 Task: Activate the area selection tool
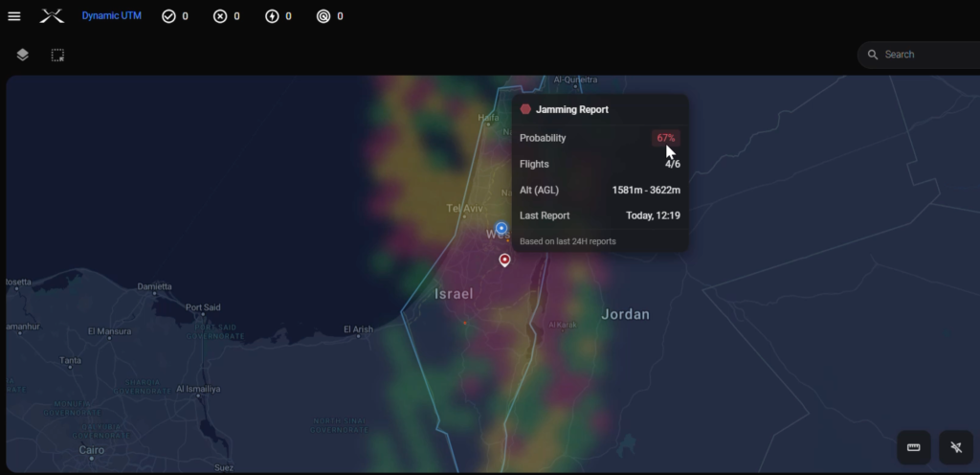click(x=57, y=55)
